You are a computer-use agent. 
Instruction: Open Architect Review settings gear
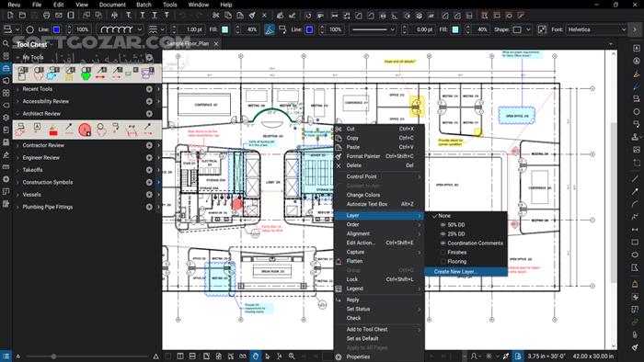click(149, 114)
